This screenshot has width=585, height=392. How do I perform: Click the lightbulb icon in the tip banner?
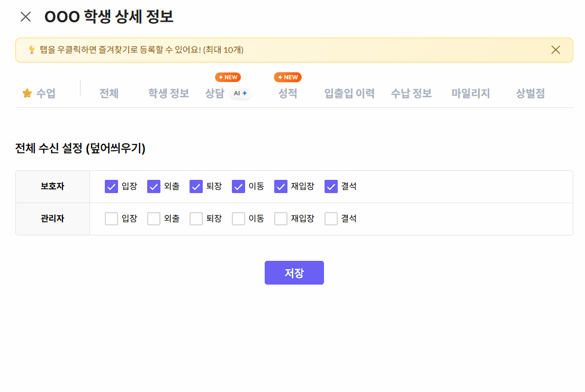(32, 50)
